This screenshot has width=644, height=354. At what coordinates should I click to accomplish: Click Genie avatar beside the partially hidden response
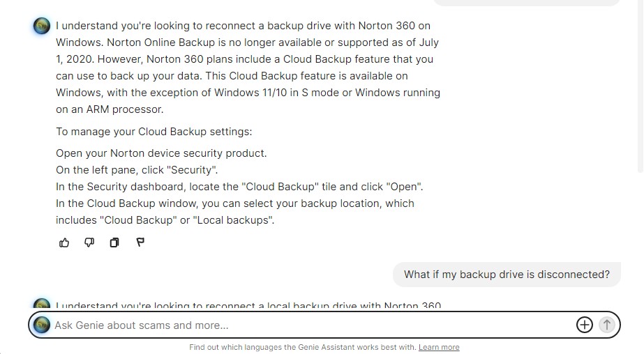pyautogui.click(x=42, y=305)
